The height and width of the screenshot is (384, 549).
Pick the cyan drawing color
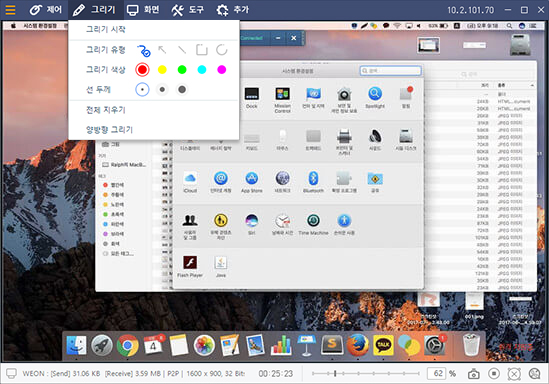point(202,70)
